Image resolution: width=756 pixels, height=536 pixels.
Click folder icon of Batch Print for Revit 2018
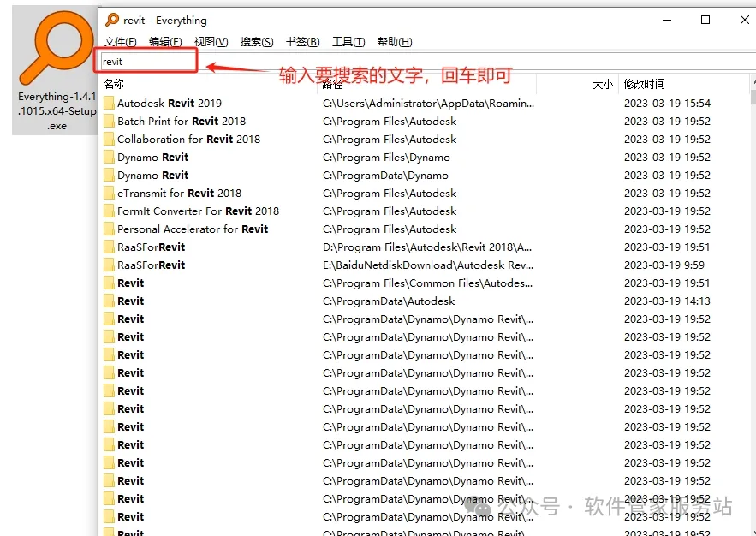(x=109, y=121)
